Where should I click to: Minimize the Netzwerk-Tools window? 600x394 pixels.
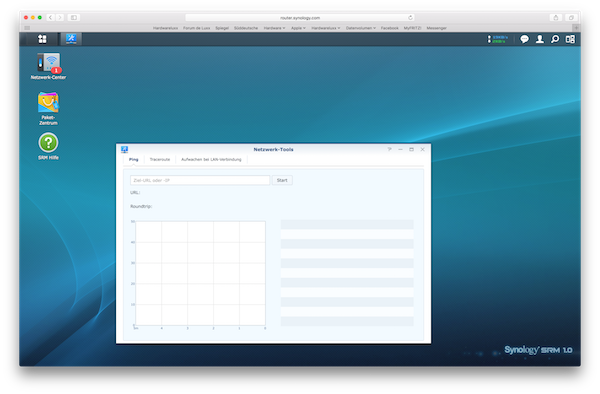click(400, 149)
